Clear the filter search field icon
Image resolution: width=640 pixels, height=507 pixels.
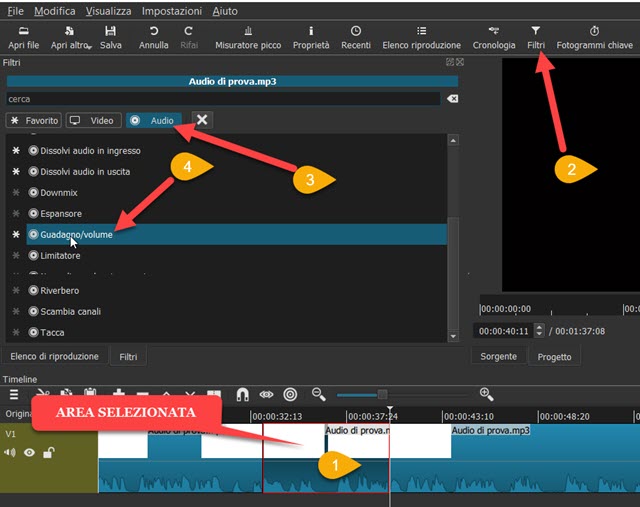[452, 99]
